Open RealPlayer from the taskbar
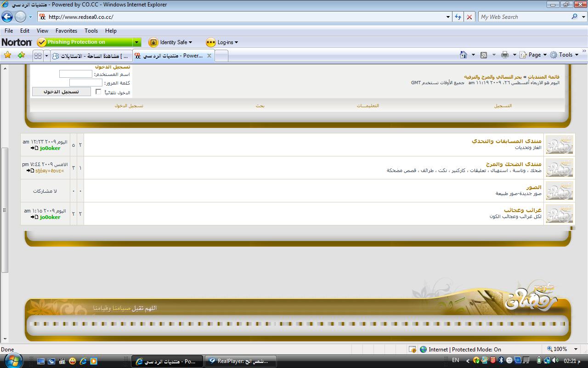 tap(239, 361)
